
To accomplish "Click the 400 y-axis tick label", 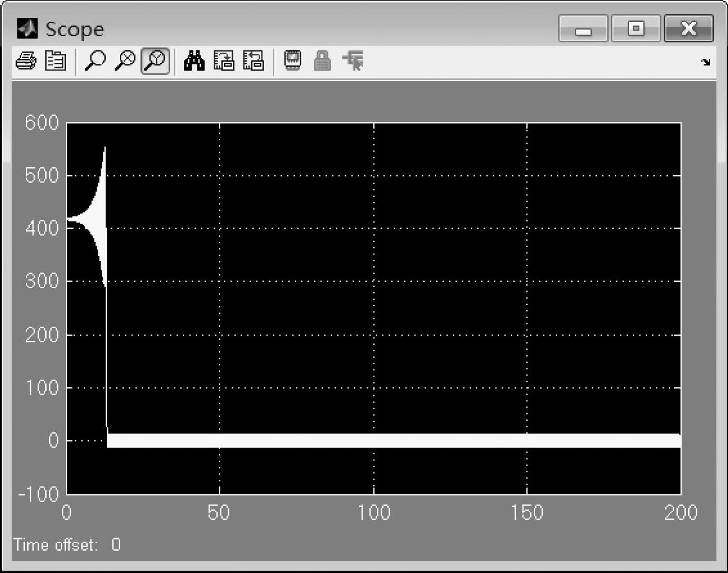I will [x=42, y=229].
